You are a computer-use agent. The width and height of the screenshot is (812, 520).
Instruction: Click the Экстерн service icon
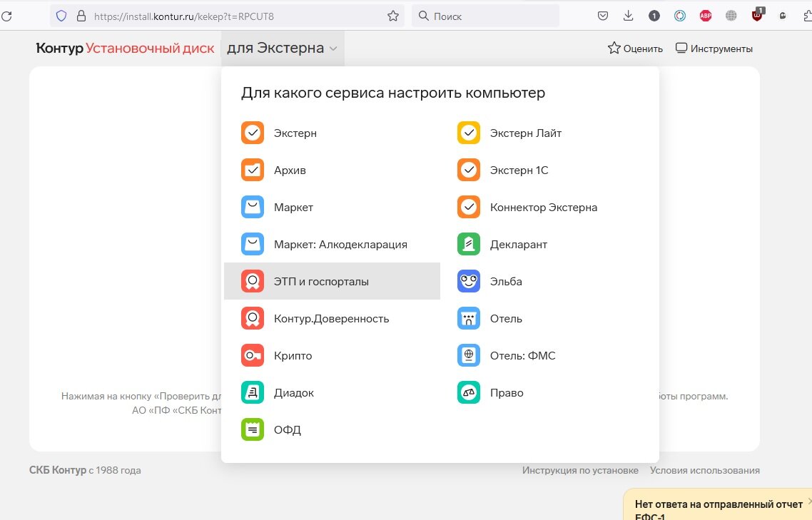coord(252,133)
